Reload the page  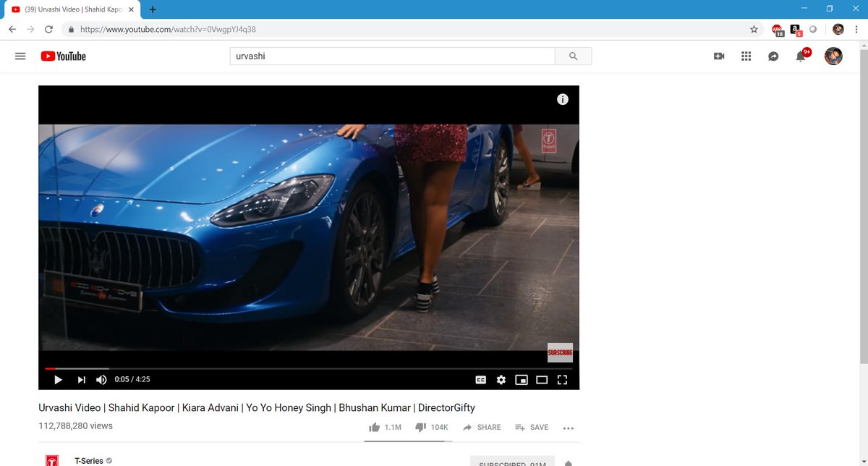click(48, 30)
